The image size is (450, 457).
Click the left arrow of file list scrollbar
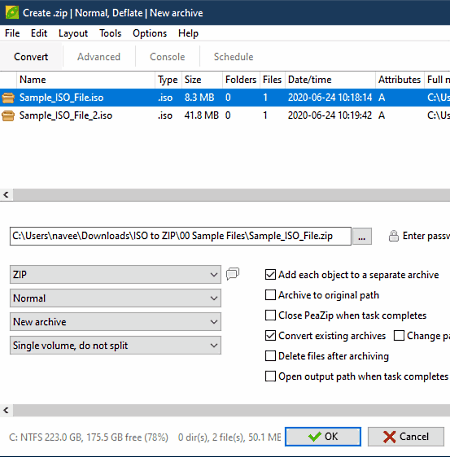point(6,195)
